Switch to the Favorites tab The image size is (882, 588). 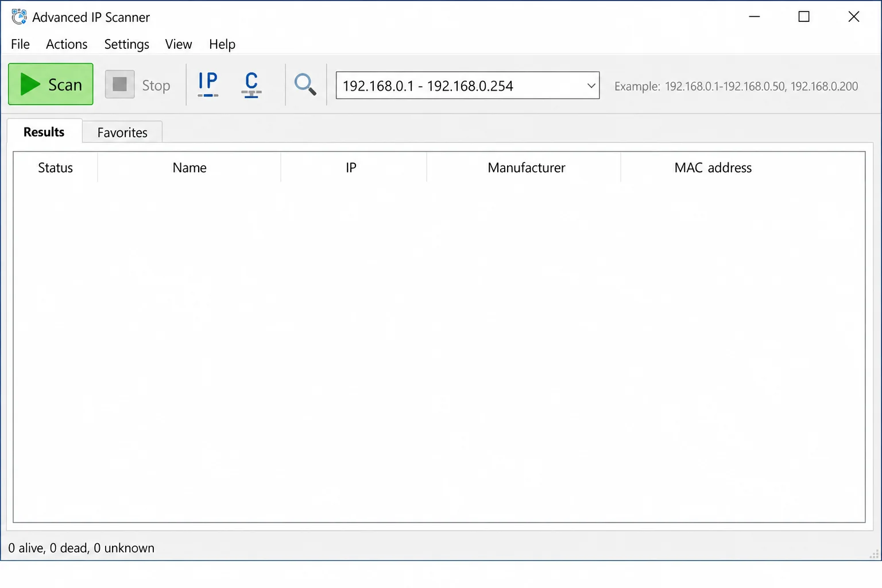pos(122,132)
